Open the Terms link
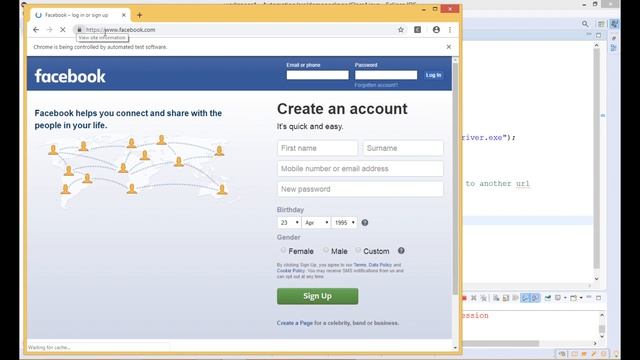Image resolution: width=640 pixels, height=360 pixels. point(360,265)
